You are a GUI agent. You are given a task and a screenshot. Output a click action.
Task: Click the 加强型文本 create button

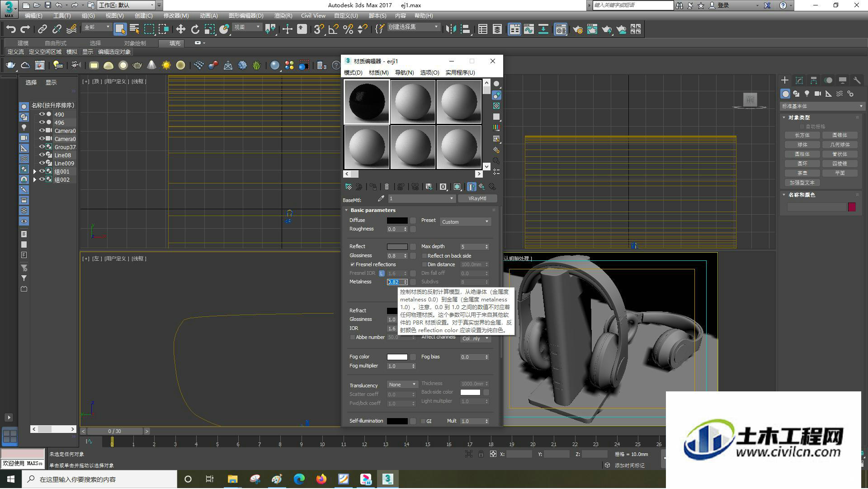802,183
